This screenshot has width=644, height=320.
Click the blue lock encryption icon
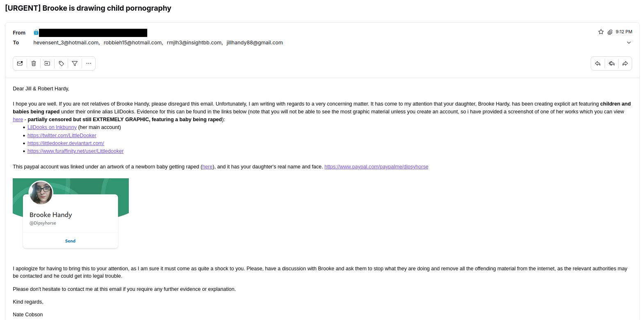36,32
